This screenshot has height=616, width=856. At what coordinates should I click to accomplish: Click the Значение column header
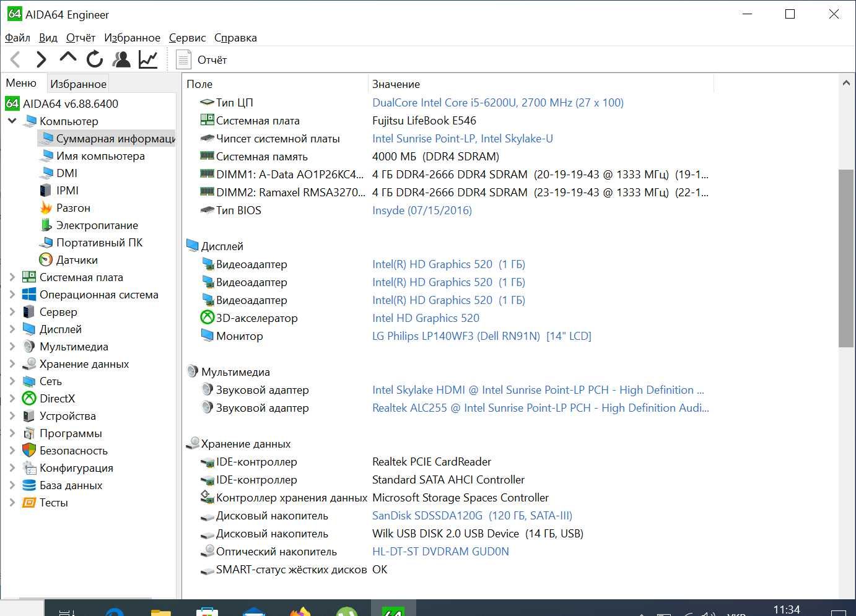pos(541,84)
